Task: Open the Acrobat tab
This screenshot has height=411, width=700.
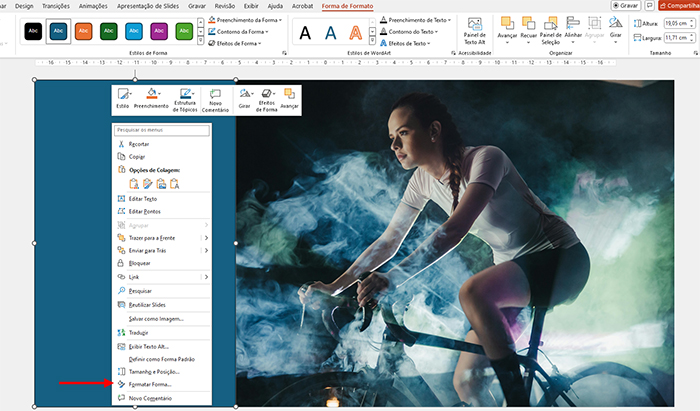Action: click(302, 6)
